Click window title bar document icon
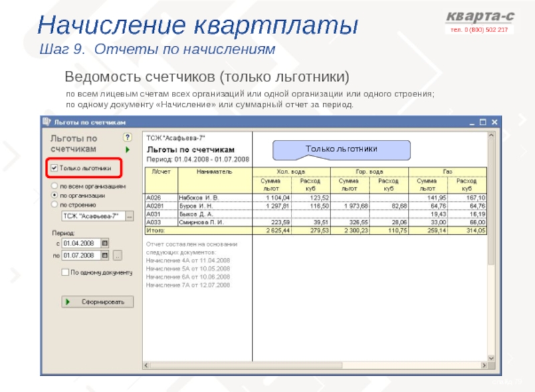Viewport: 535px width, 392px height. pyautogui.click(x=47, y=122)
